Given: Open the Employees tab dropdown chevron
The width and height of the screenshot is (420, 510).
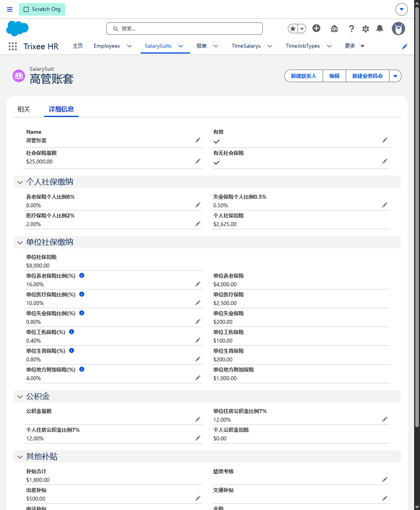Looking at the screenshot, I should click(x=129, y=46).
